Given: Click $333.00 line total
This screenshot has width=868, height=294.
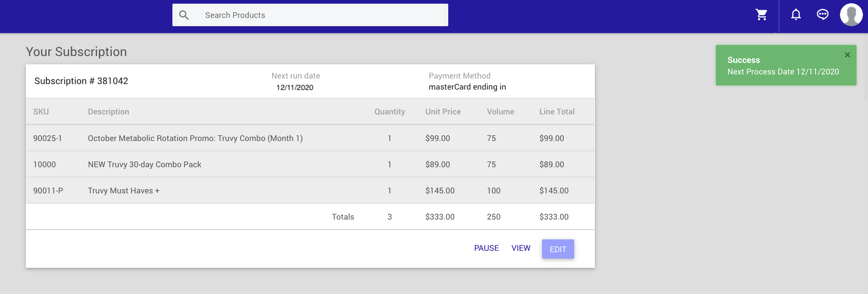Looking at the screenshot, I should (x=554, y=217).
